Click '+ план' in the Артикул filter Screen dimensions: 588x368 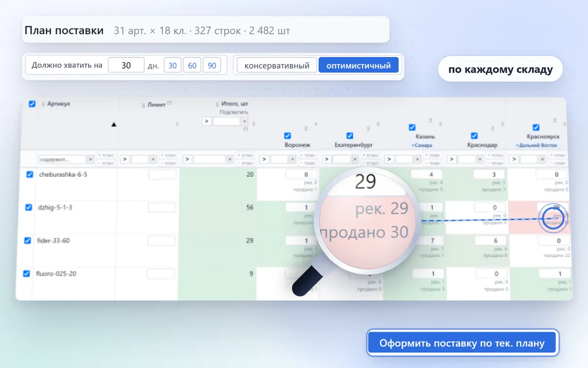[106, 155]
